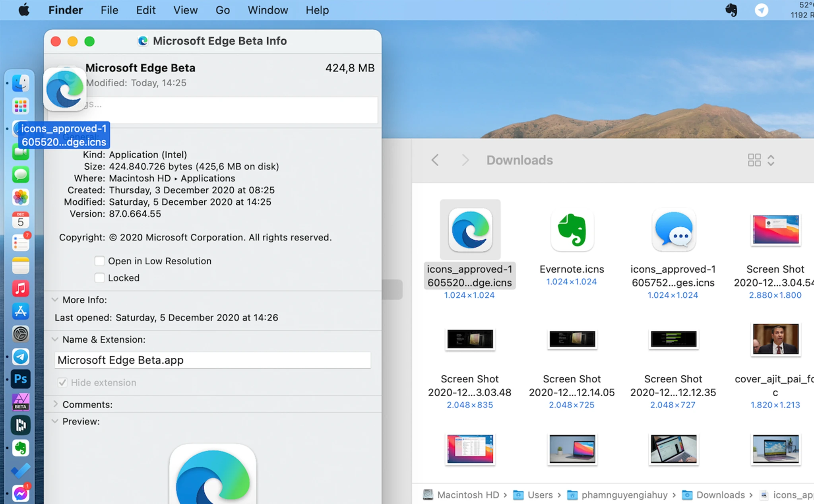Open FaceTime from the Dock
Screen dimensions: 814x504
[x=20, y=153]
